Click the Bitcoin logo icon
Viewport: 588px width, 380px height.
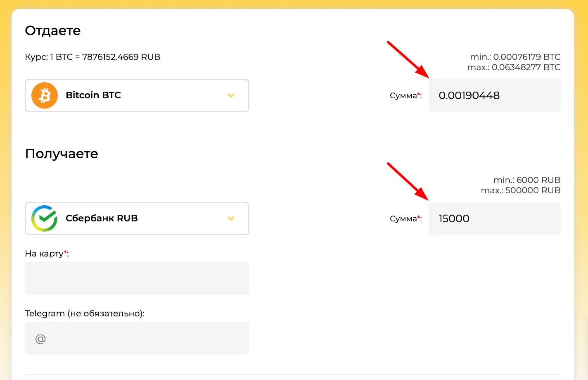(x=45, y=95)
